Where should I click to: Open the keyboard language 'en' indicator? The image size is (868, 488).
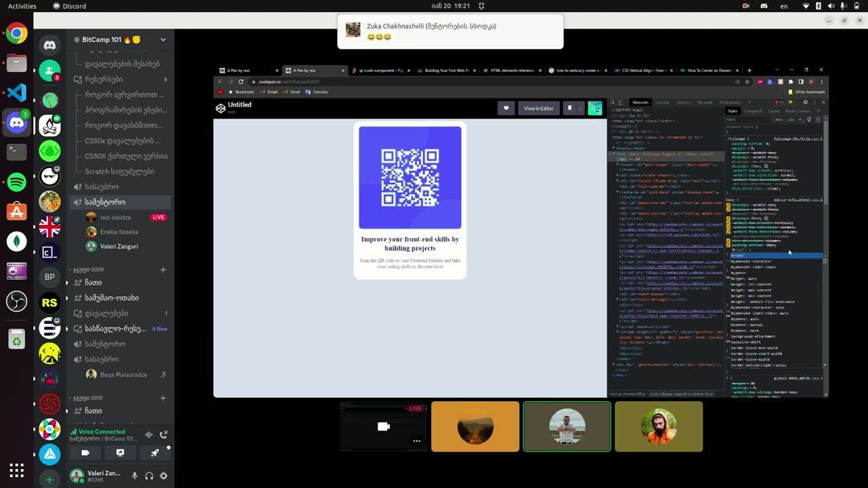[785, 6]
